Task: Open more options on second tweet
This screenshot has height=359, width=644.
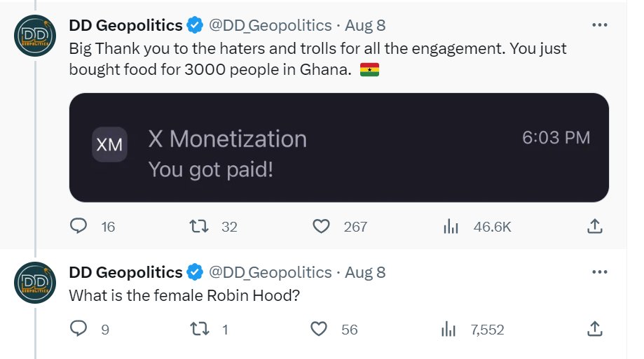Action: point(600,272)
